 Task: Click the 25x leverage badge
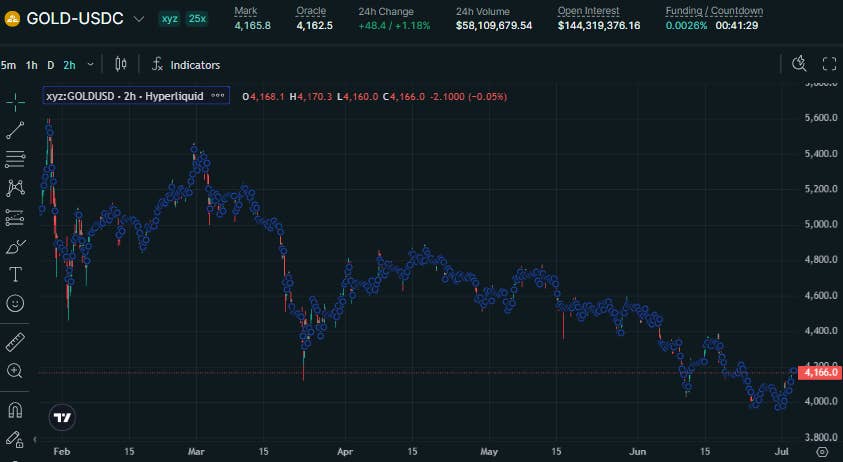tap(197, 18)
